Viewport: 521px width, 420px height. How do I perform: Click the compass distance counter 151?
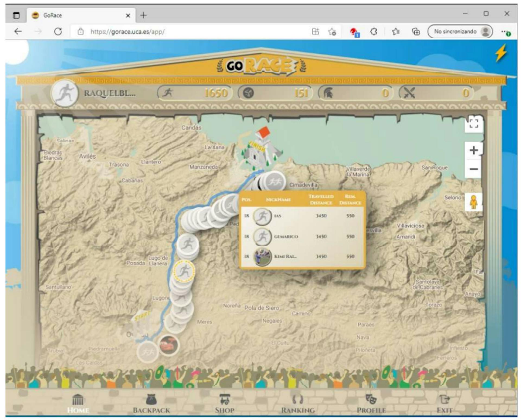pos(275,93)
